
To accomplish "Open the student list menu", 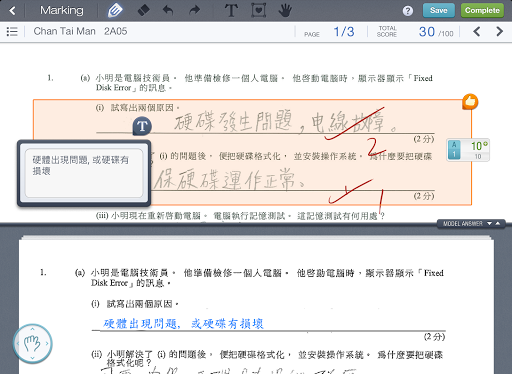I will [12, 32].
